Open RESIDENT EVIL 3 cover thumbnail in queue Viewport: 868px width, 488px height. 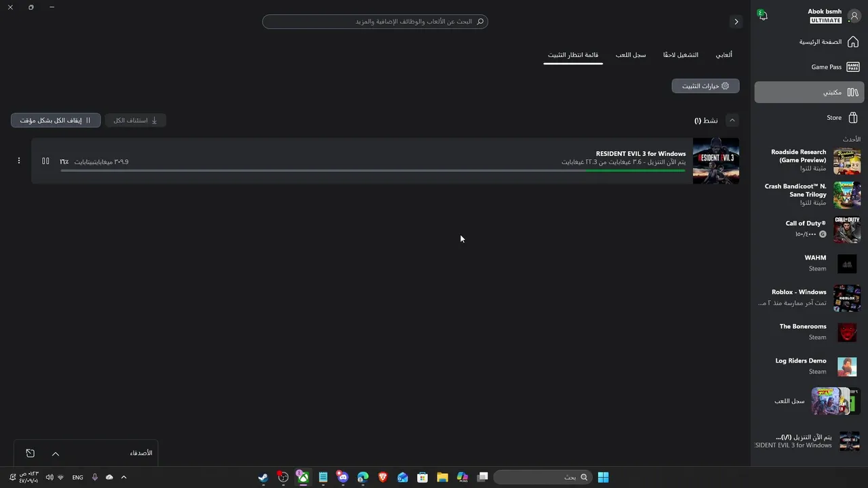click(716, 161)
